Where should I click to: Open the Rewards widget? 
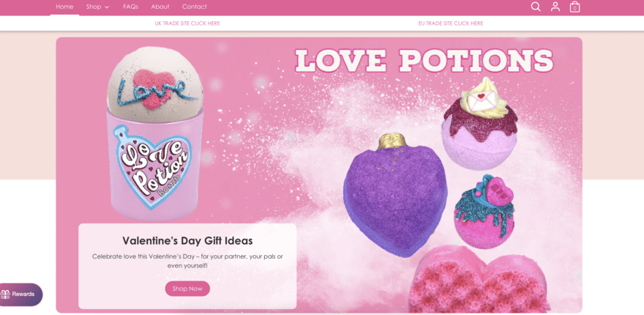pyautogui.click(x=20, y=294)
